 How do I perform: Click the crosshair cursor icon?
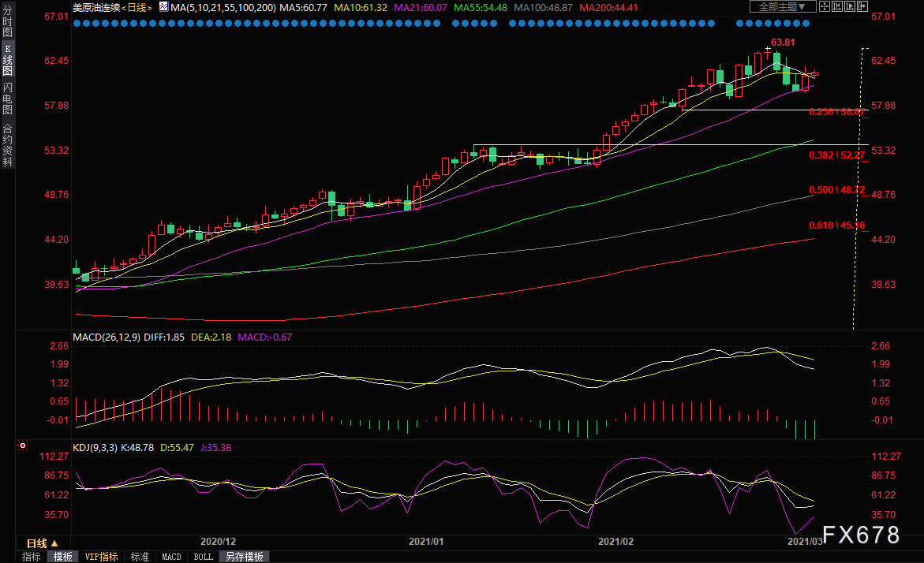coord(825,6)
